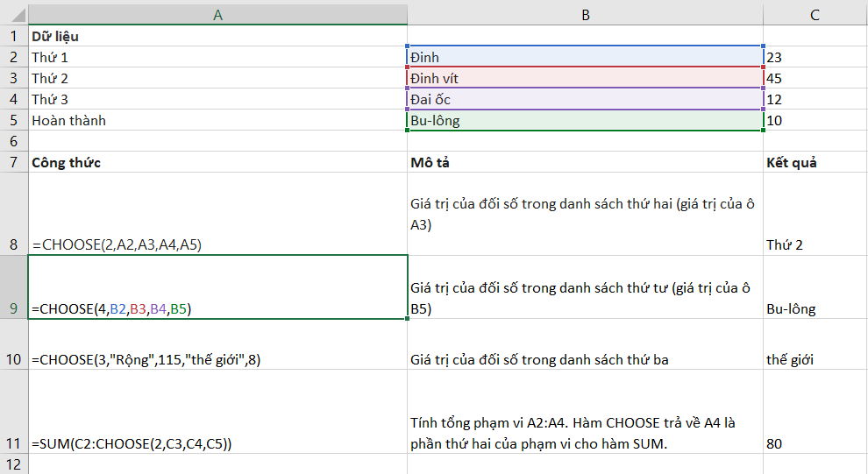Select row 1 header

[14, 37]
